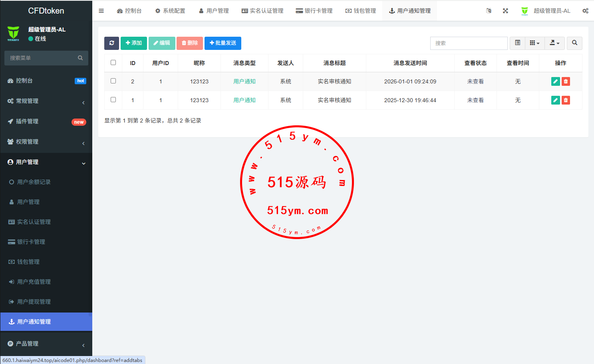The image size is (594, 364).
Task: Expand the 常规管理 sidebar menu
Action: (46, 101)
